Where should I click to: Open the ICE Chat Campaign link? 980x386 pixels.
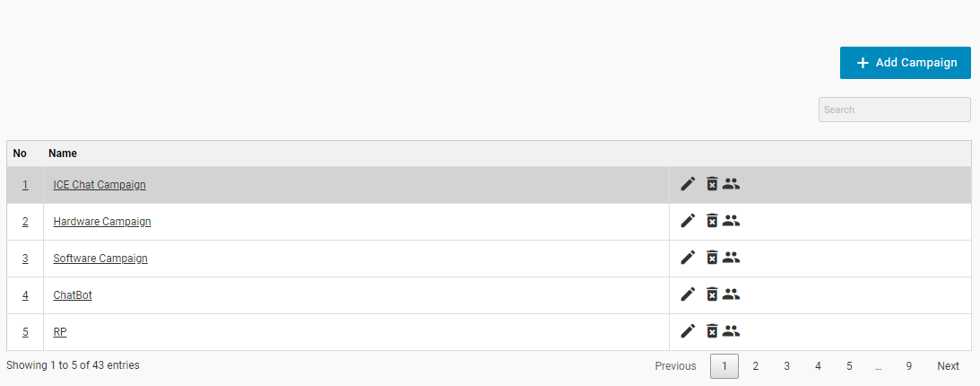(100, 185)
